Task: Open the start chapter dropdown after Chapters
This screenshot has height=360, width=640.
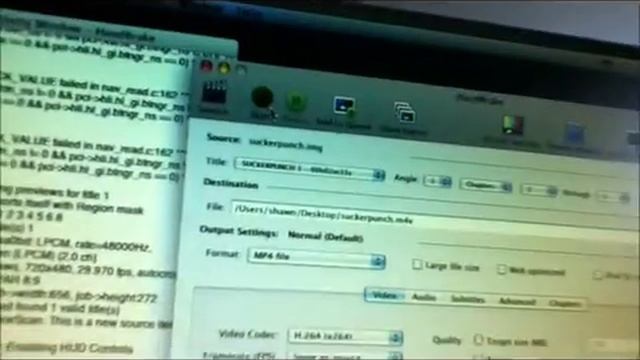Action: [x=540, y=190]
